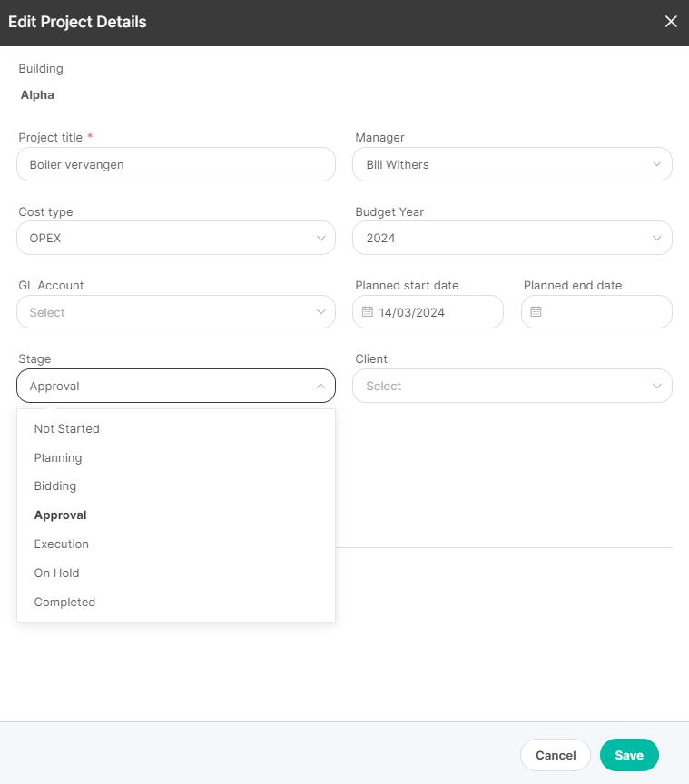Close the Edit Project Details dialog
The height and width of the screenshot is (784, 689).
click(x=671, y=22)
